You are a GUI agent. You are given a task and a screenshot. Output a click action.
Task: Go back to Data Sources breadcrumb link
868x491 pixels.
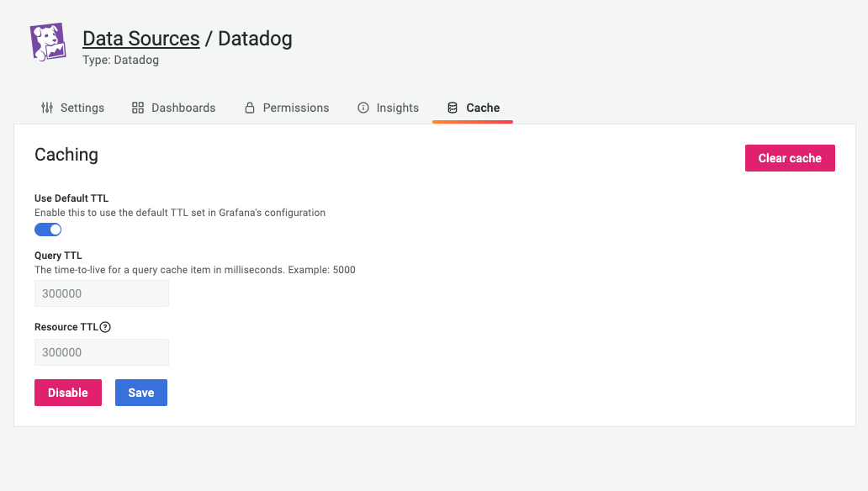pos(140,39)
